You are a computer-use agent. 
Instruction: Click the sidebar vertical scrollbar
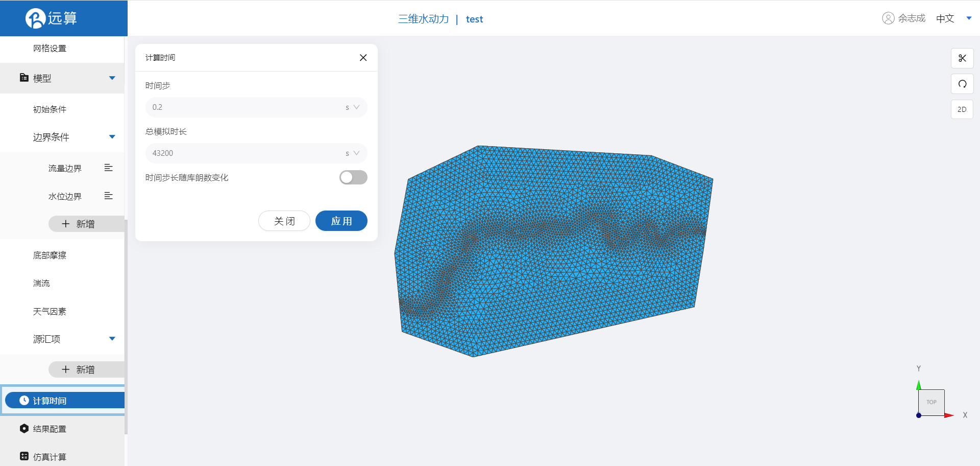point(126,327)
